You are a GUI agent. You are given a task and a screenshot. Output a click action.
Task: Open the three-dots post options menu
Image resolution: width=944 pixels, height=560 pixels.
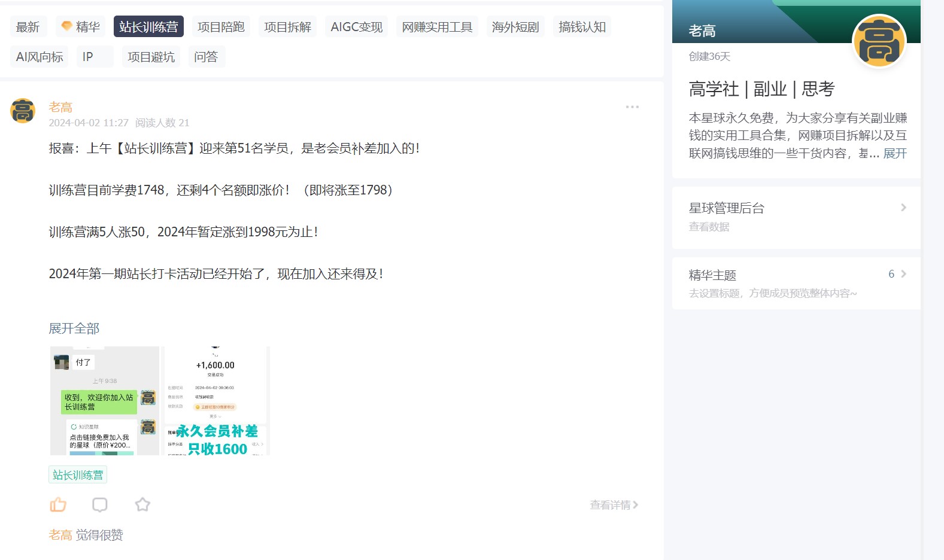pos(632,107)
